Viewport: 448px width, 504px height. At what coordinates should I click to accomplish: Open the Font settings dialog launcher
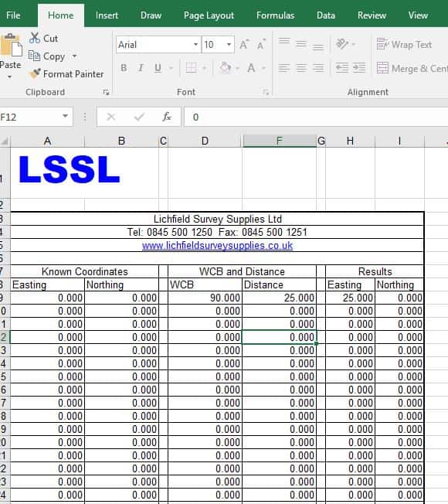(266, 93)
